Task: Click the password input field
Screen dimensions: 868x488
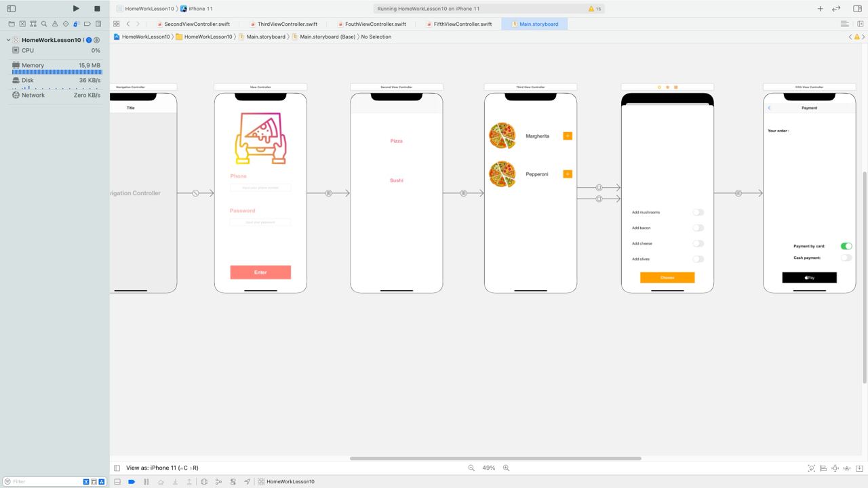Action: tap(260, 222)
